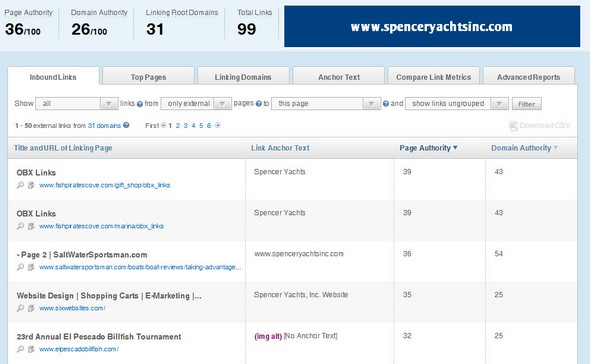Open the Anchor Text tab

339,77
